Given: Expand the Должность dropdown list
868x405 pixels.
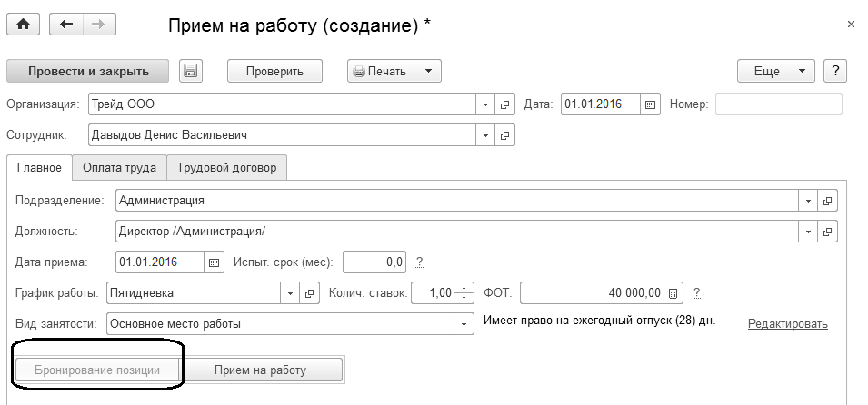Looking at the screenshot, I should 808,232.
